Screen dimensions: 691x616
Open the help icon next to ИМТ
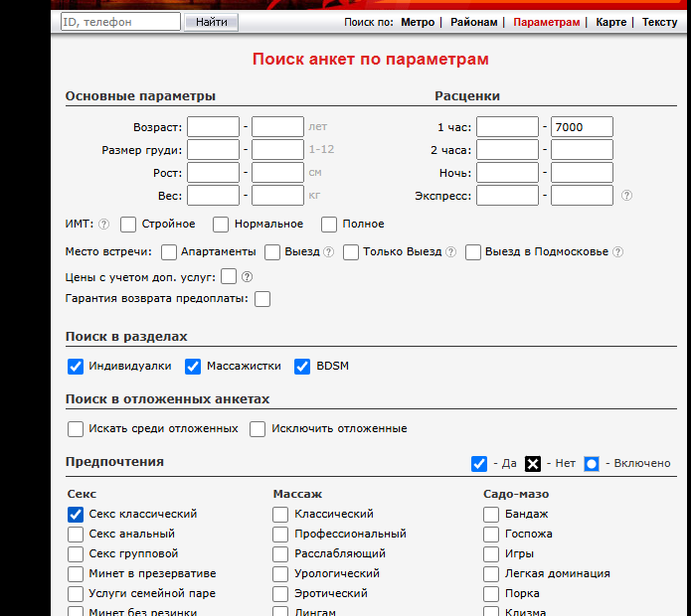tap(103, 225)
